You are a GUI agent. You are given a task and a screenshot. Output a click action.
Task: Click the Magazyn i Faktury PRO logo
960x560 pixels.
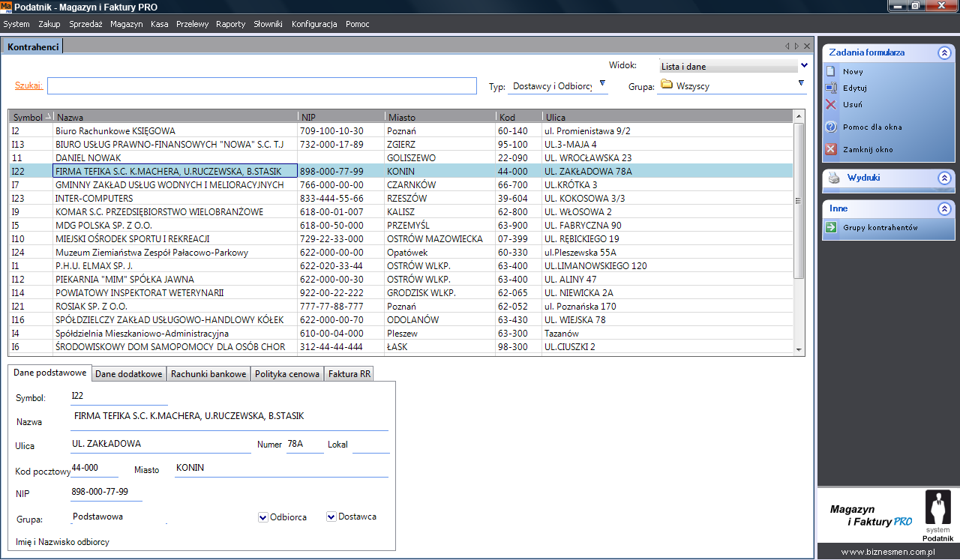(x=871, y=515)
